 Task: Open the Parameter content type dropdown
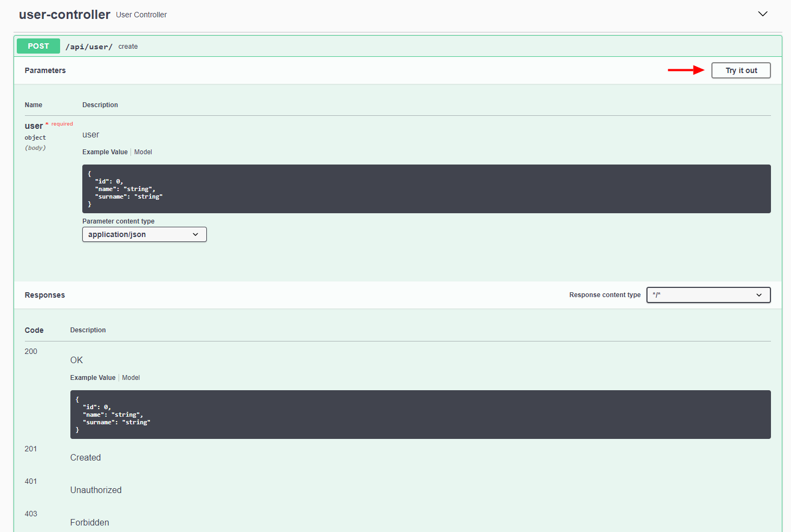point(144,234)
